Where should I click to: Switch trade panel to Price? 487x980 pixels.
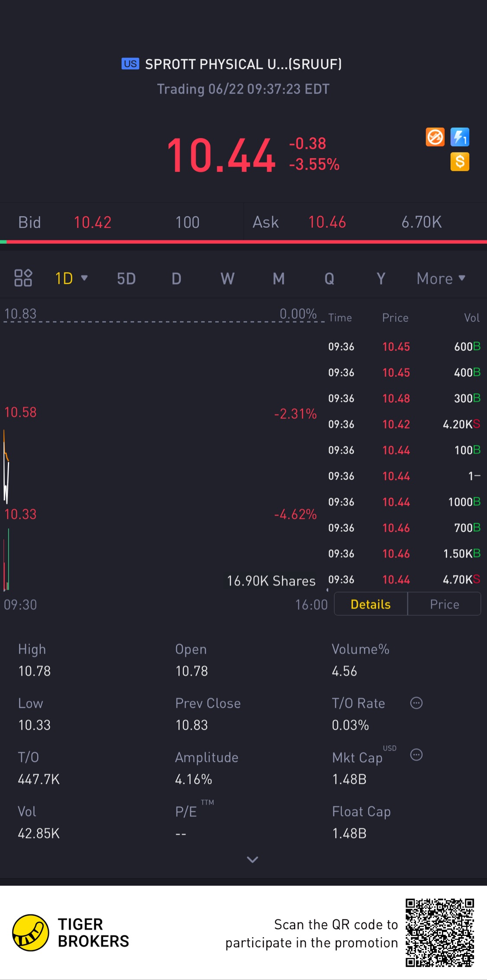click(x=444, y=604)
